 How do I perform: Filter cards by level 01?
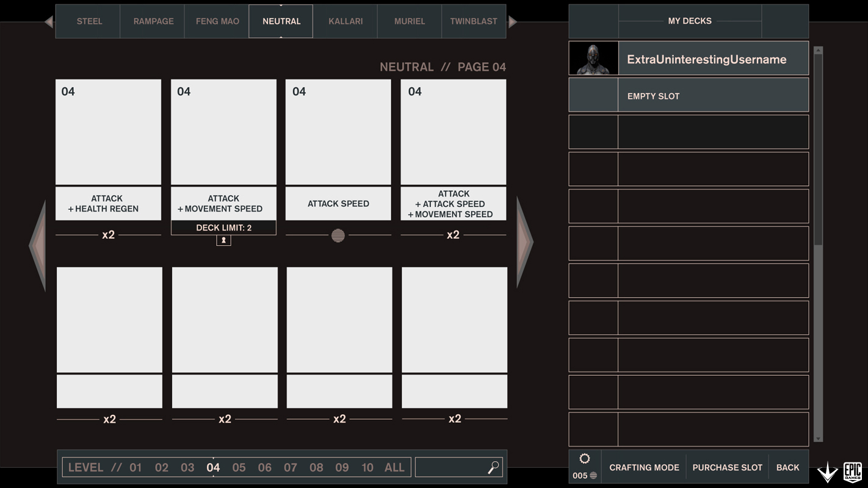click(136, 467)
